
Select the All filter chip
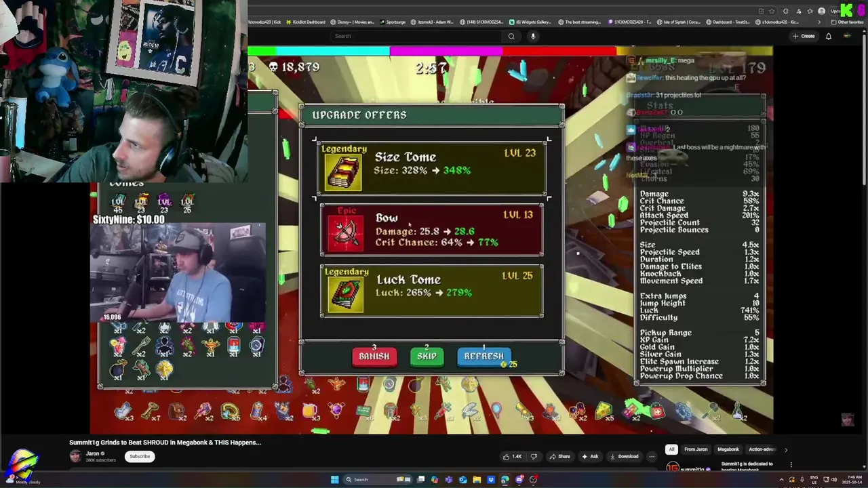point(671,449)
